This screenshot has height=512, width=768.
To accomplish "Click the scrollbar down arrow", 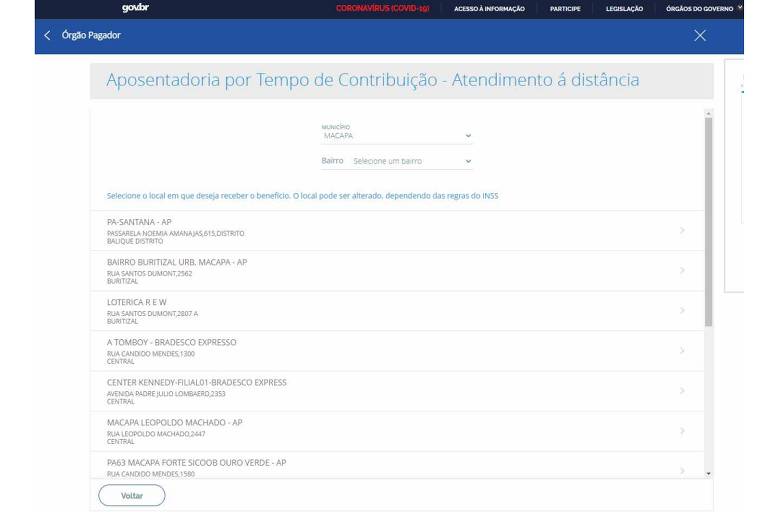I will (708, 474).
